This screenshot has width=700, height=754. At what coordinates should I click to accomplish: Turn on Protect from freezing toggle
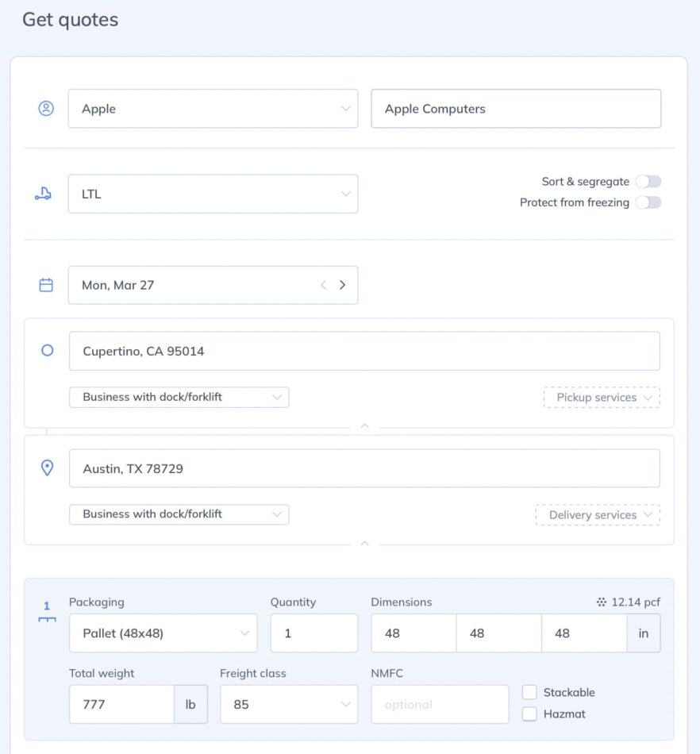(x=648, y=202)
